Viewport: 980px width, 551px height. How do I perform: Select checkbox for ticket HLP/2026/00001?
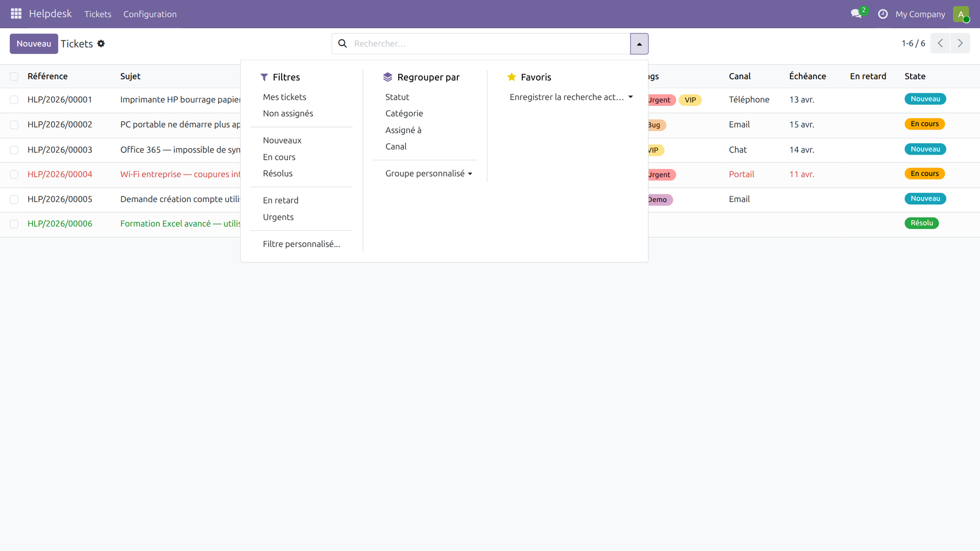(14, 99)
